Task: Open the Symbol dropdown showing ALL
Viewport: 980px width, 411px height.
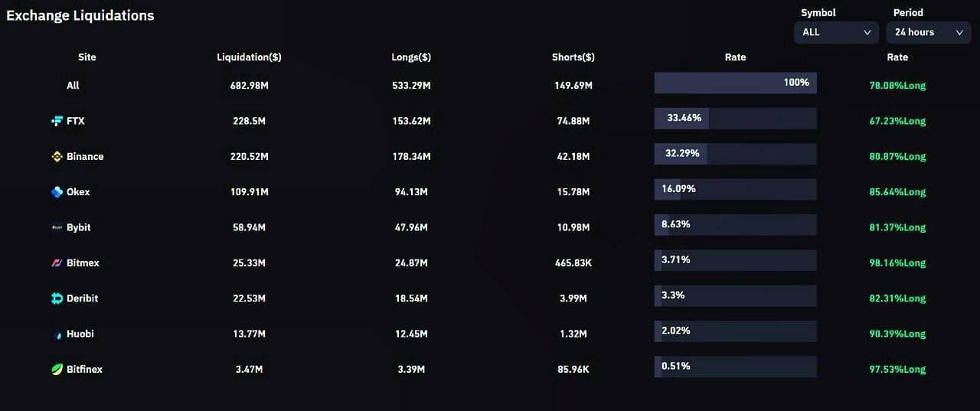Action: (x=836, y=32)
